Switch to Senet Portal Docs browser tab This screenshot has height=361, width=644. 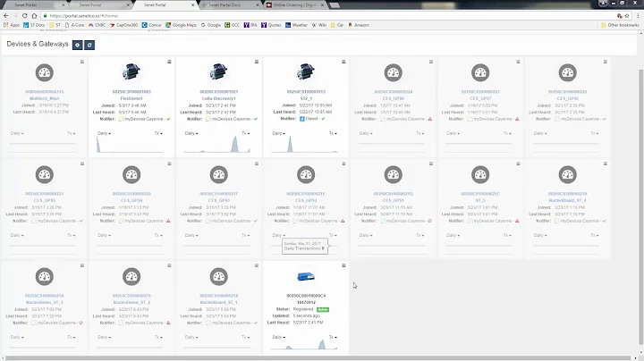[x=230, y=5]
